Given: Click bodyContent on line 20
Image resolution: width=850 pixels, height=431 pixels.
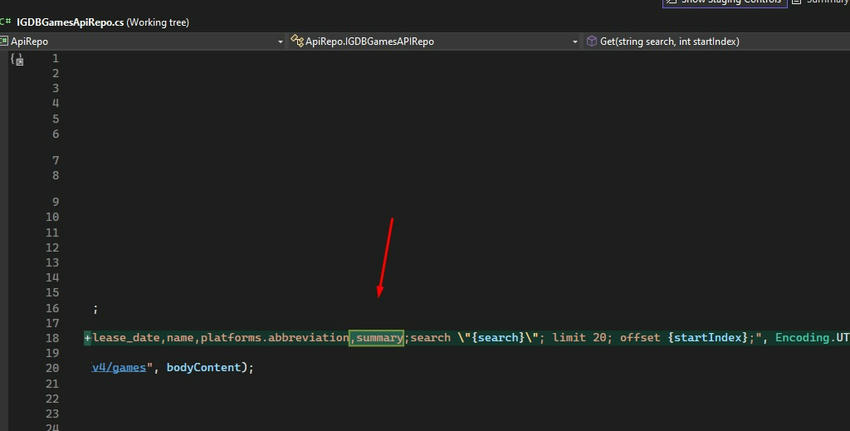Looking at the screenshot, I should [x=203, y=367].
